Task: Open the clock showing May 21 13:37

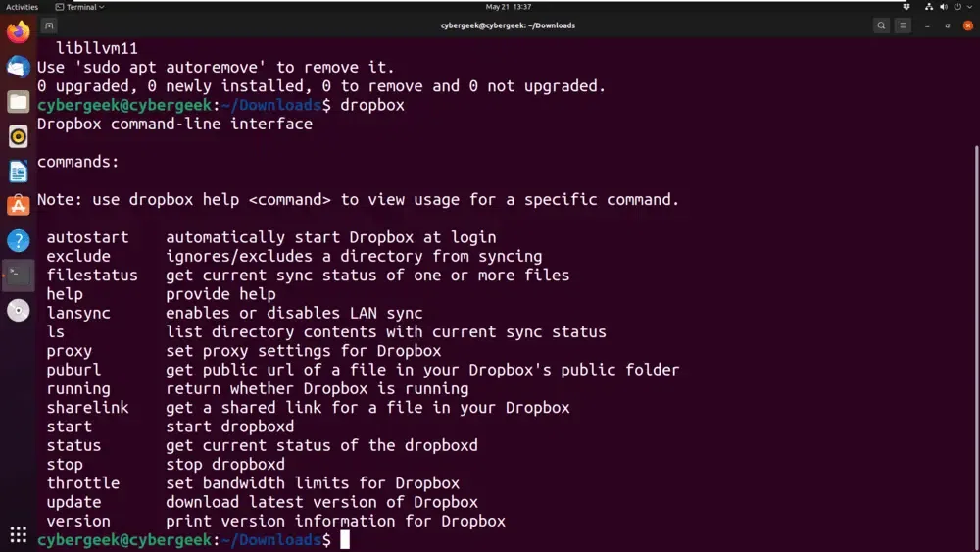Action: [x=508, y=7]
